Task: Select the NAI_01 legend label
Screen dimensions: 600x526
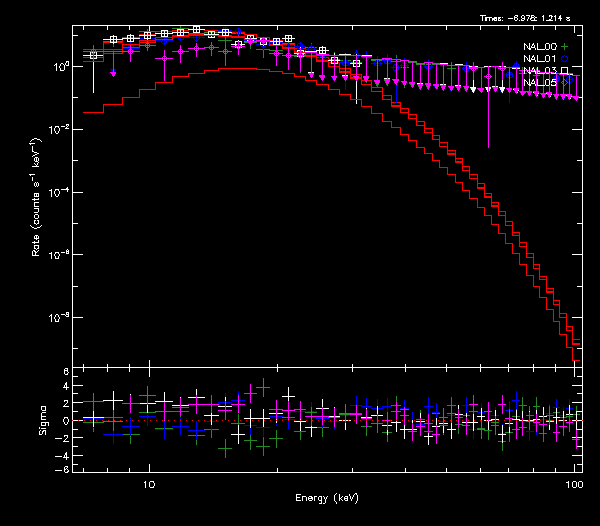Action: tap(539, 59)
